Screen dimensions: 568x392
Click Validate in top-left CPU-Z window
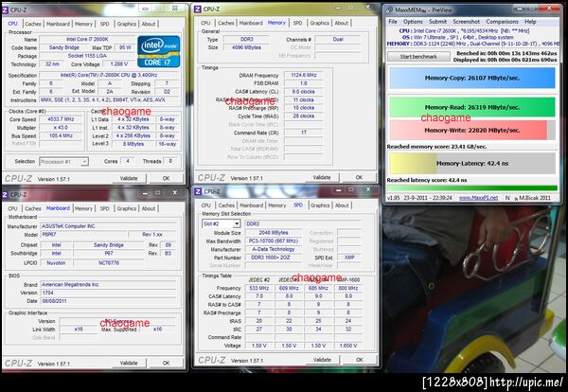[x=129, y=178]
